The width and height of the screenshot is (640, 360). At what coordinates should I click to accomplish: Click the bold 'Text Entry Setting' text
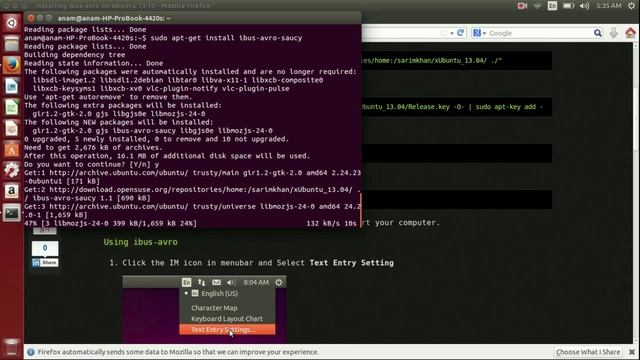[351, 263]
